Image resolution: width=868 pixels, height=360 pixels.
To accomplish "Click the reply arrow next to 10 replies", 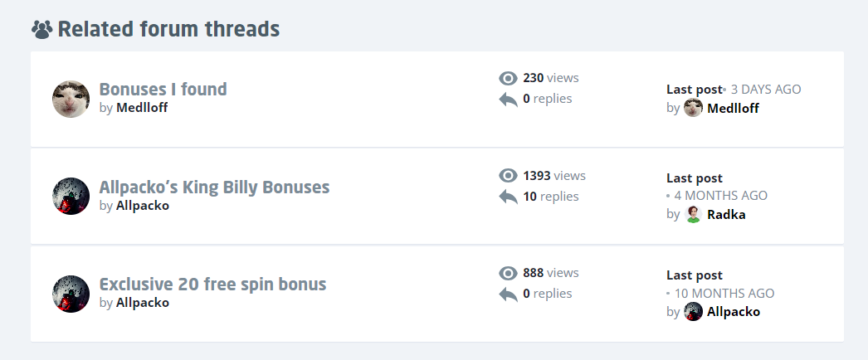I will [508, 197].
